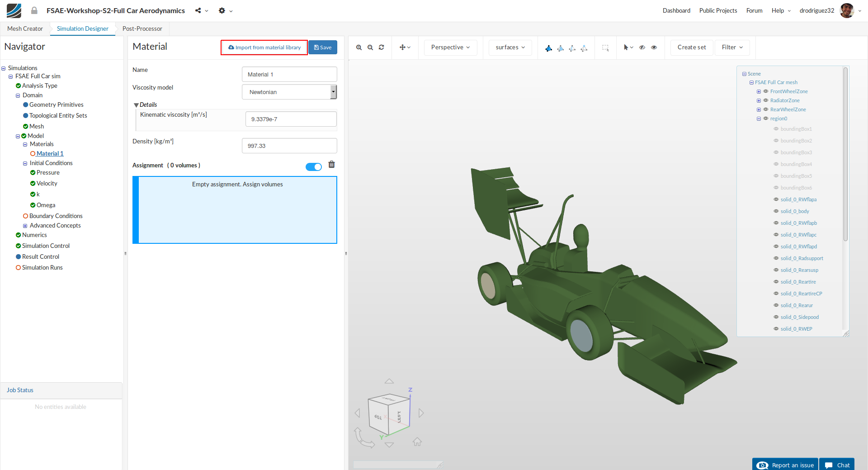
Task: Click Import from material library button
Action: pyautogui.click(x=264, y=47)
